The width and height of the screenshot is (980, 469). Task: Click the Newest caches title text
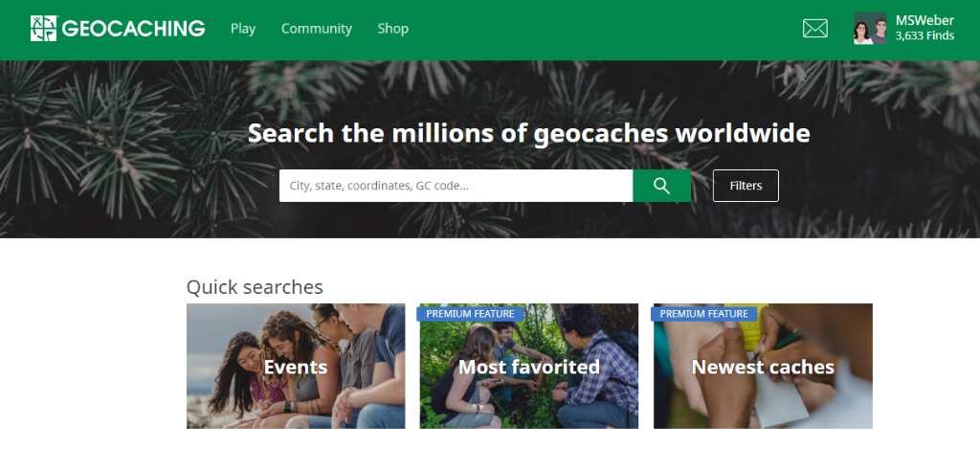pos(763,368)
